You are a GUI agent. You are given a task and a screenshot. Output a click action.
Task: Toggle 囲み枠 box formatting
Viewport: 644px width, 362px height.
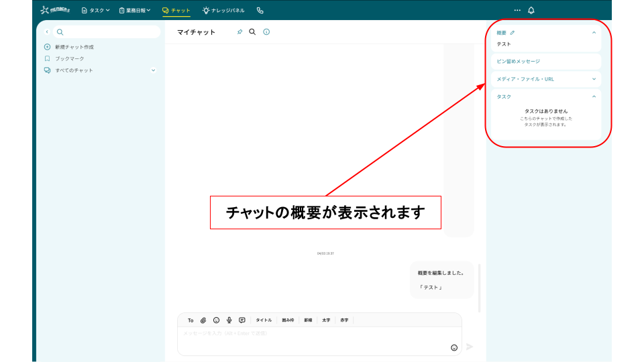click(288, 320)
